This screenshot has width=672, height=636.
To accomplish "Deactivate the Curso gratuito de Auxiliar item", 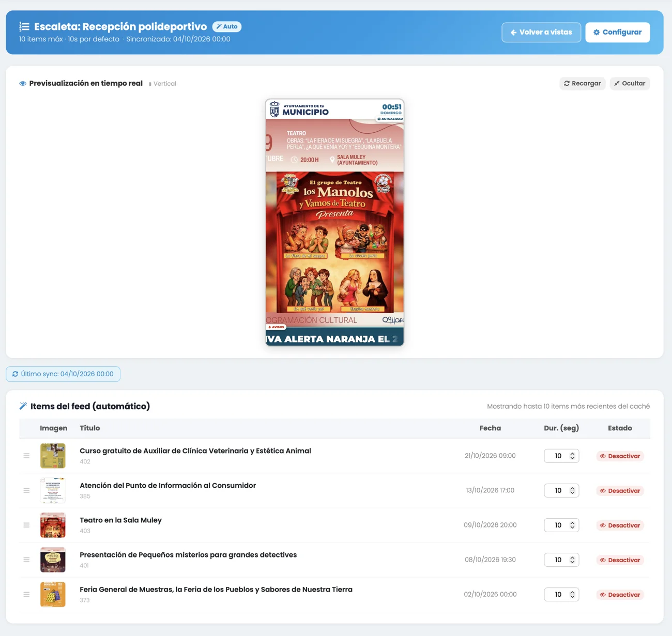I will pos(620,456).
